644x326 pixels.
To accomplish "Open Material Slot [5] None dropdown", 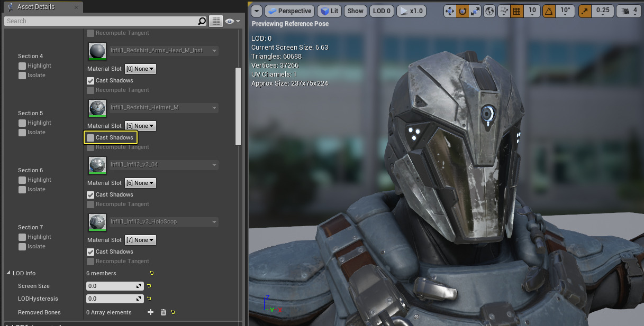I will pos(140,126).
